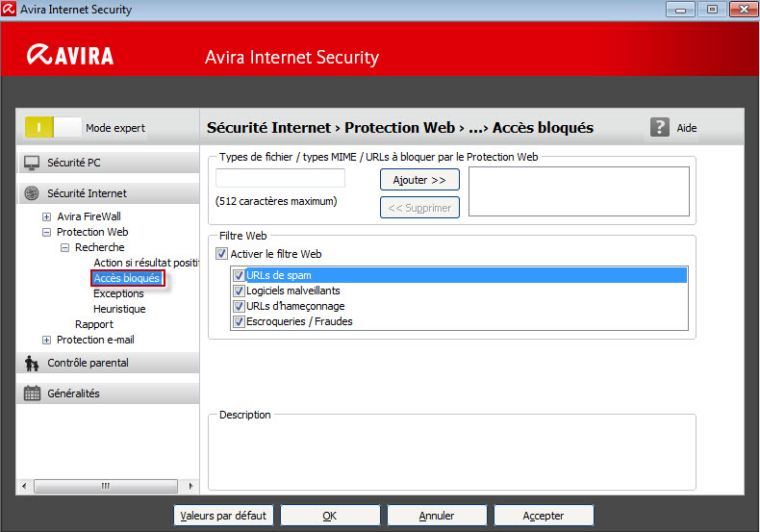Expand the Protection e-mail tree node
The height and width of the screenshot is (532, 760).
tap(46, 341)
